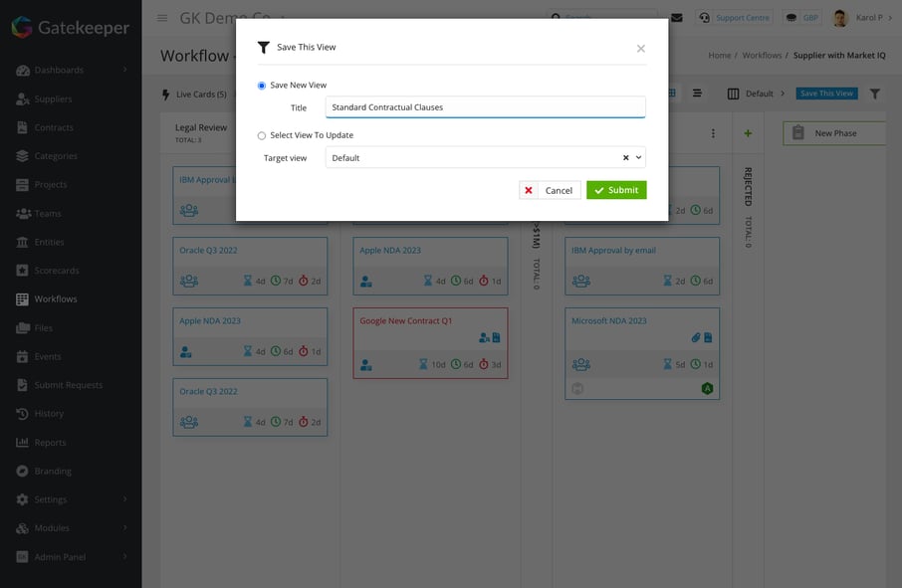
Task: Select the list view icon in the toolbar
Action: (x=697, y=93)
